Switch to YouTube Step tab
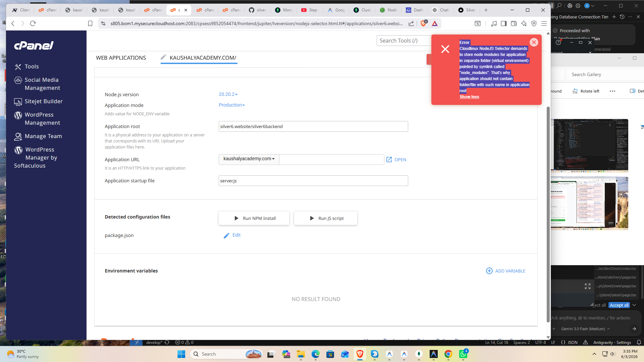 (x=310, y=10)
